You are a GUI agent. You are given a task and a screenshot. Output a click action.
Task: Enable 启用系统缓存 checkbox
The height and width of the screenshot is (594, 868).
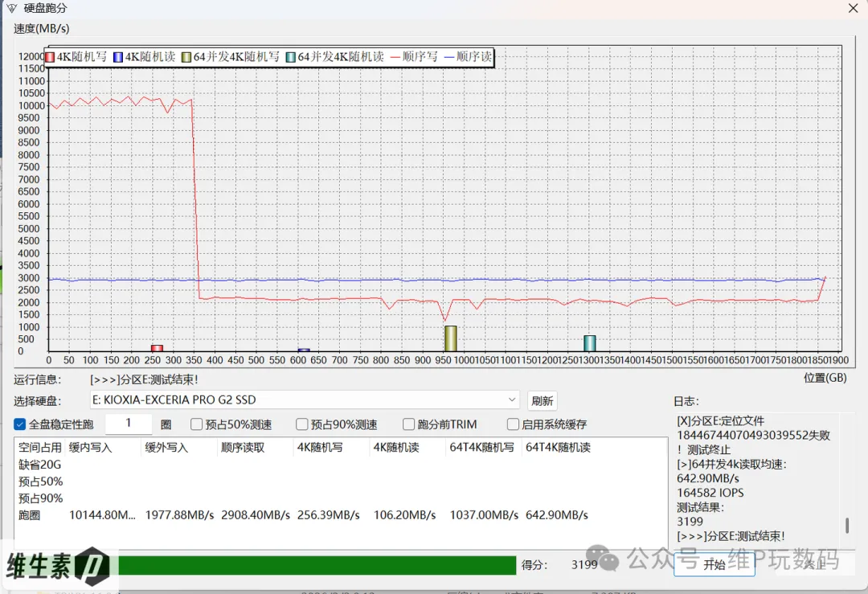[513, 424]
